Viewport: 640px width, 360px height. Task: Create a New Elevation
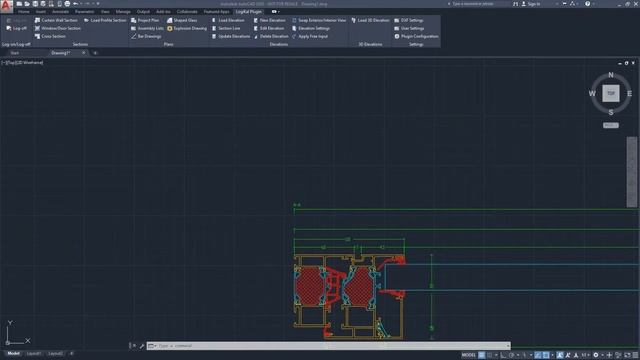pos(269,20)
